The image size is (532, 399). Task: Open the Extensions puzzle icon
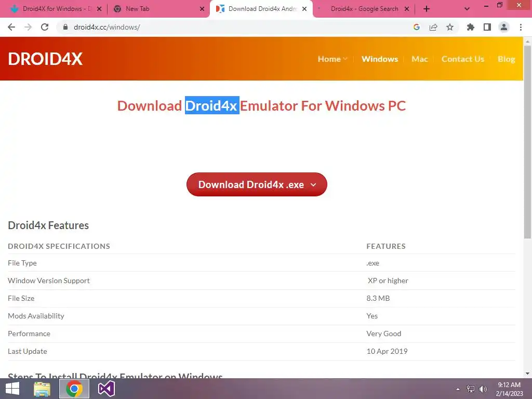pos(470,27)
